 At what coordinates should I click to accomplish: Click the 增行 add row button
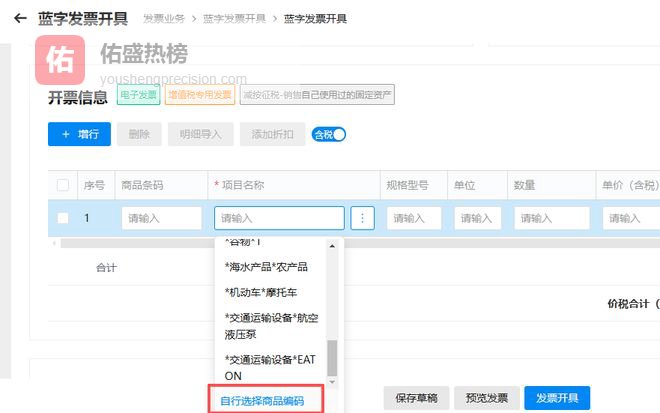[79, 134]
